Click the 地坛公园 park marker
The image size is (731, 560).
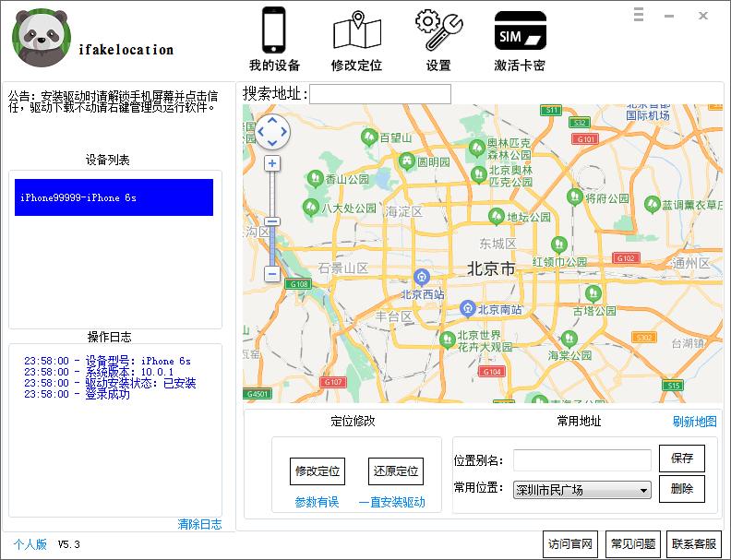coord(497,216)
